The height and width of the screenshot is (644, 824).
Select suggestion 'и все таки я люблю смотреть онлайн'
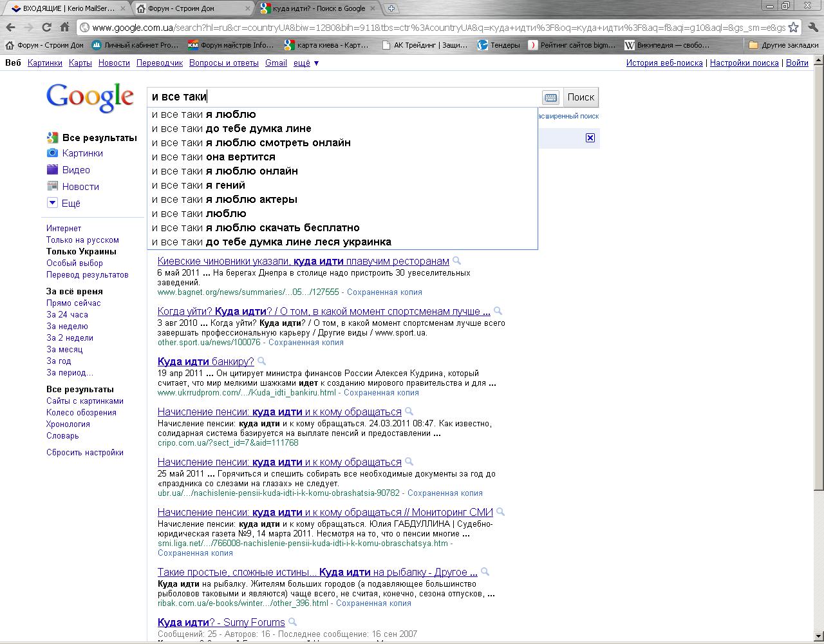click(342, 143)
